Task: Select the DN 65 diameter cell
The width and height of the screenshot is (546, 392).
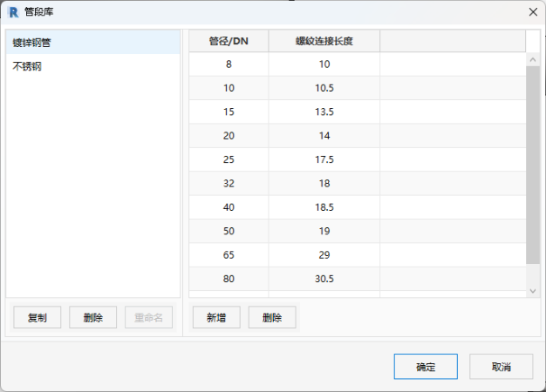Action: 229,254
